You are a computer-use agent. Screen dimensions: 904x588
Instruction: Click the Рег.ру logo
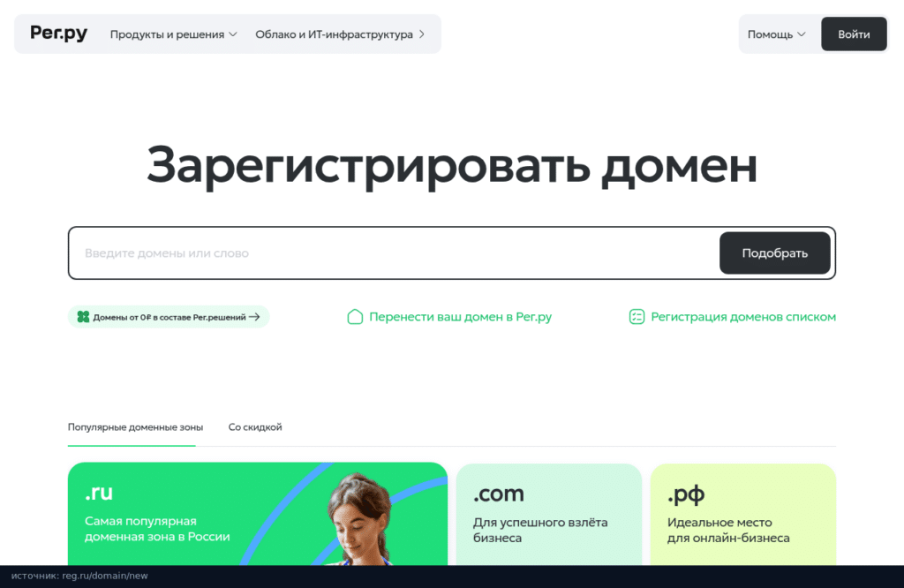point(58,34)
